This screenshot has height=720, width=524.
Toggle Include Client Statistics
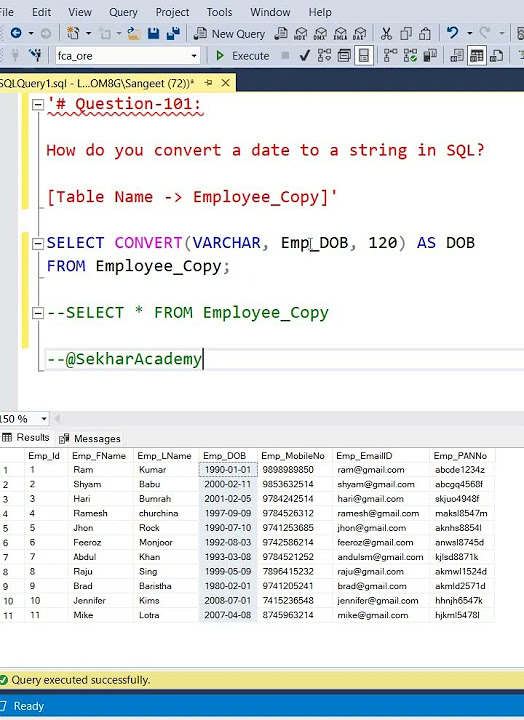pos(430,56)
